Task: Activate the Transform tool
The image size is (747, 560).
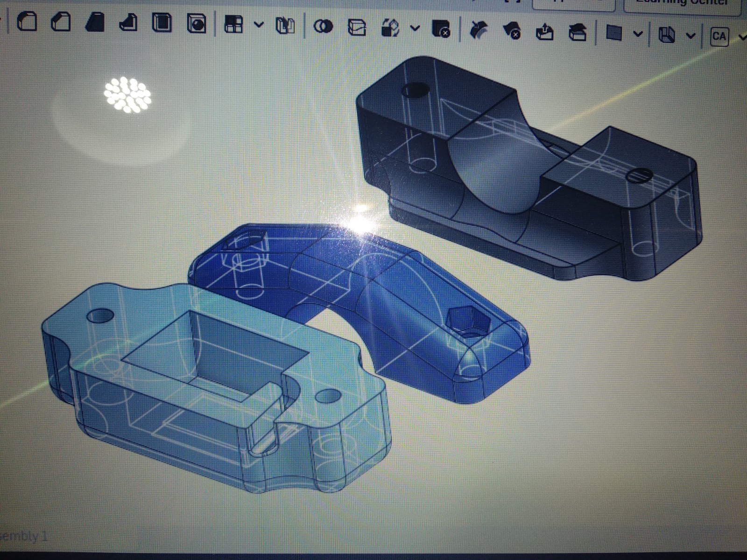Action: pyautogui.click(x=390, y=28)
